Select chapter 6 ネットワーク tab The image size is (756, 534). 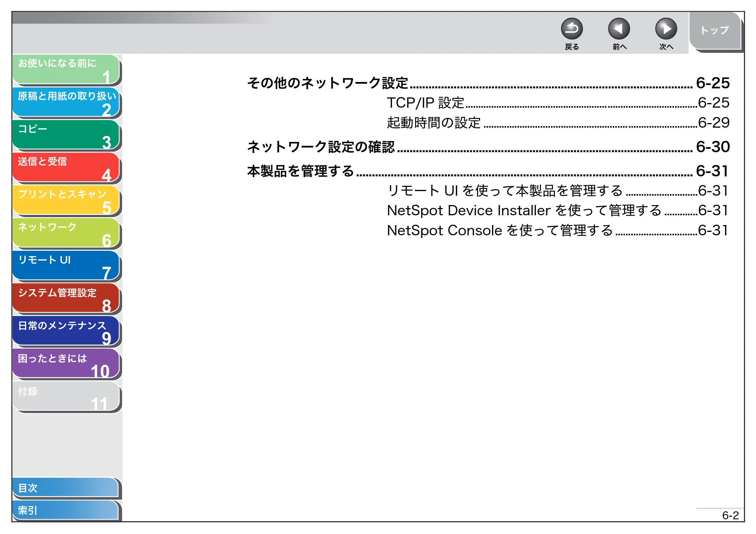pos(66,233)
